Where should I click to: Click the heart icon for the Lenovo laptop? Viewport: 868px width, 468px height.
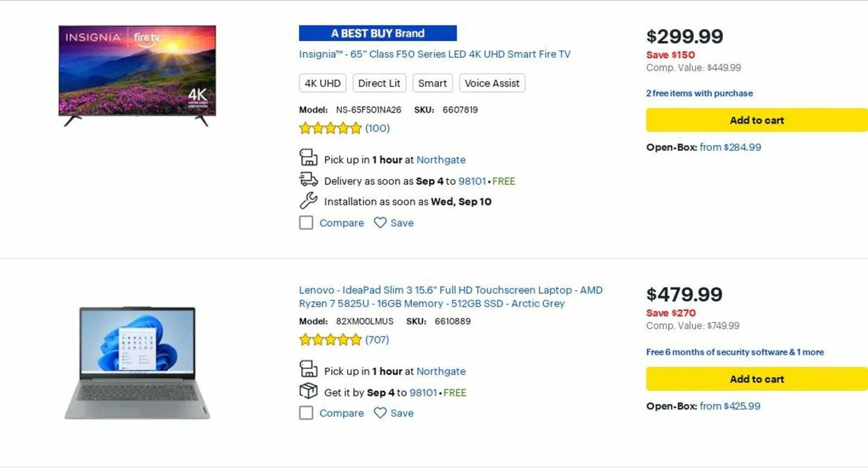tap(380, 413)
